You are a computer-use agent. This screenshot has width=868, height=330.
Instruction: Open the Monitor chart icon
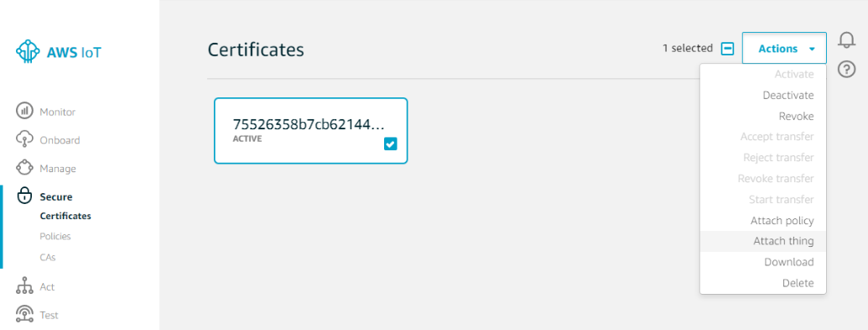point(24,112)
